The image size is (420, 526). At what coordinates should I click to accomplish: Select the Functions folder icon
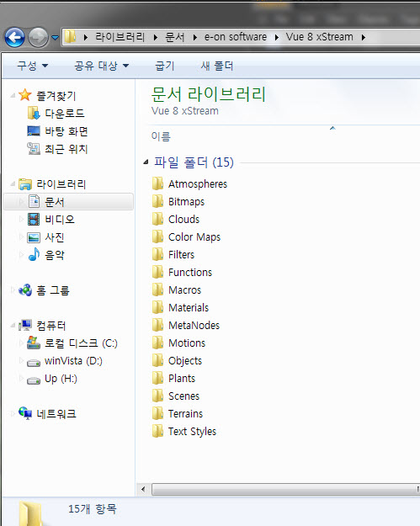[157, 273]
